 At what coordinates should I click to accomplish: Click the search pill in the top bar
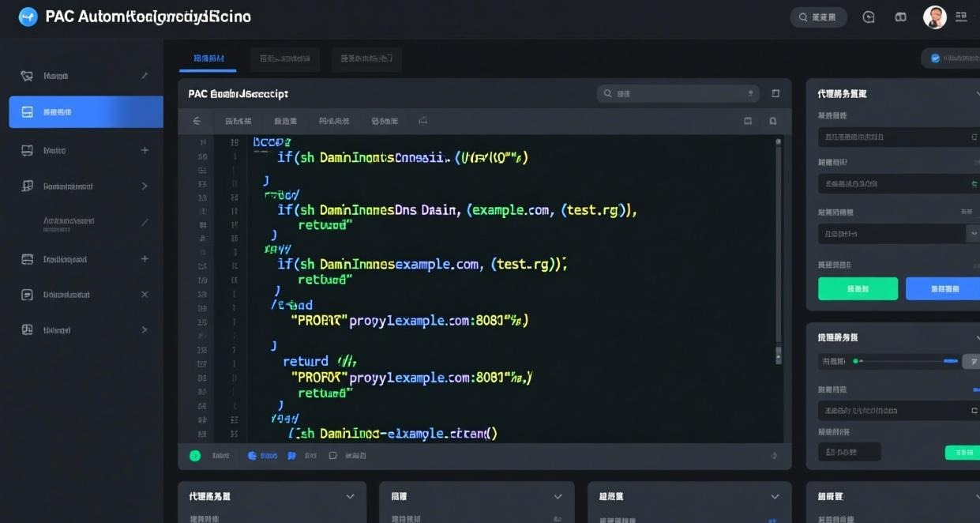818,17
